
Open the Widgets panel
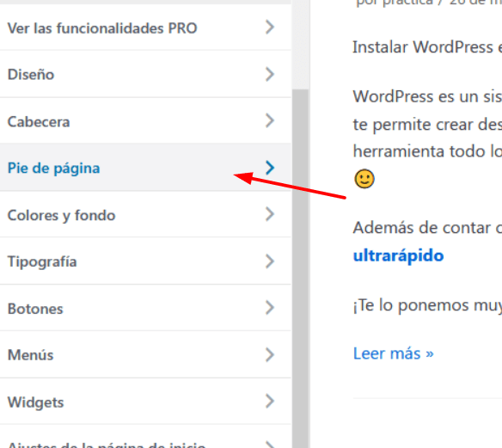tap(145, 402)
